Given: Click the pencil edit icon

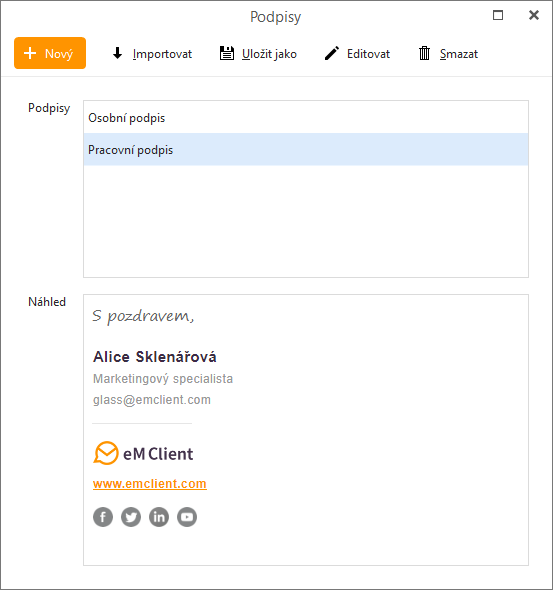Looking at the screenshot, I should [x=332, y=53].
